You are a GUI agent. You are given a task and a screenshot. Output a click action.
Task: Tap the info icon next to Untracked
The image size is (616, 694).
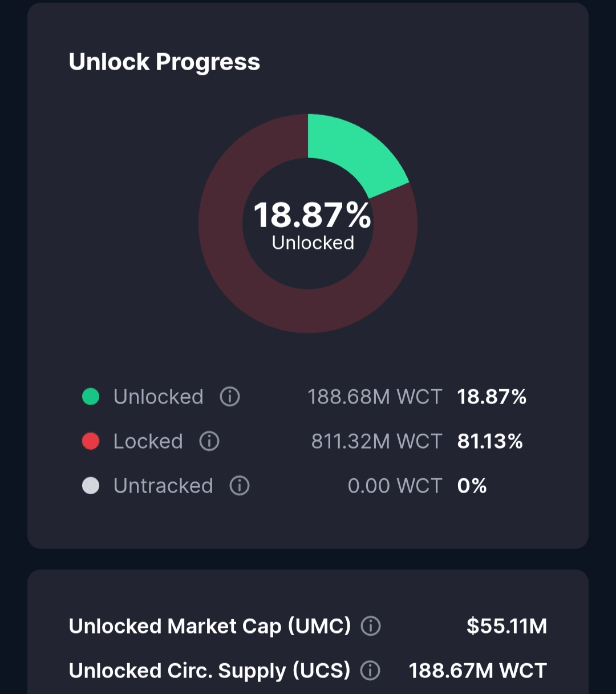(240, 485)
